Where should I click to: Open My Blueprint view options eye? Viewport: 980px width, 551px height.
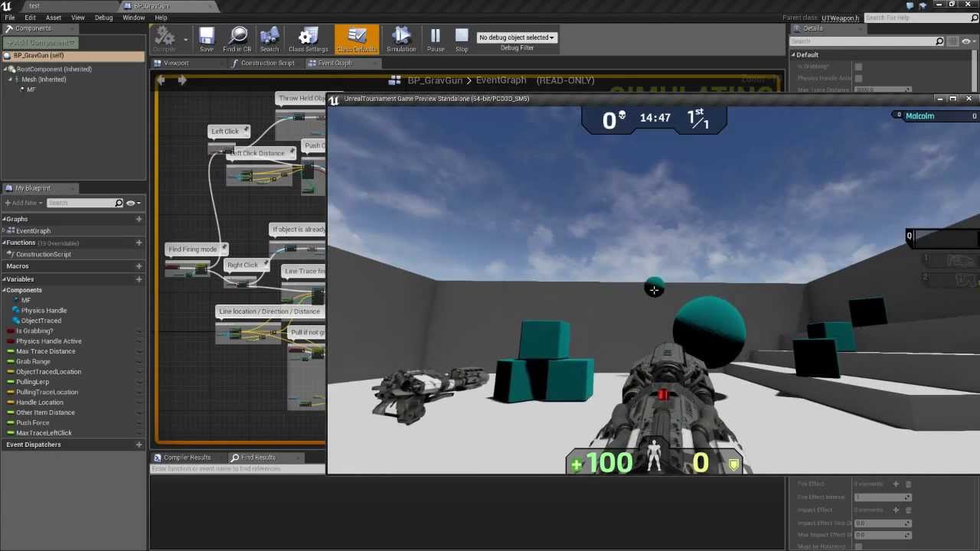132,203
